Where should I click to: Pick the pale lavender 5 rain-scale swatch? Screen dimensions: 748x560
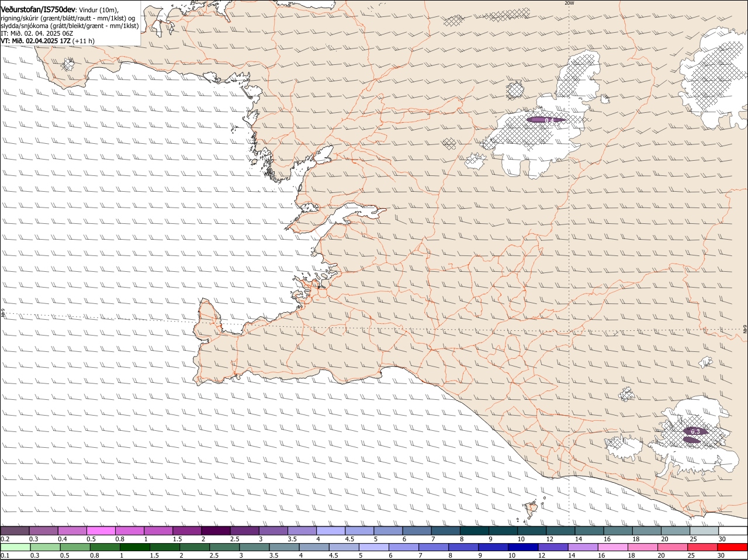(374, 547)
